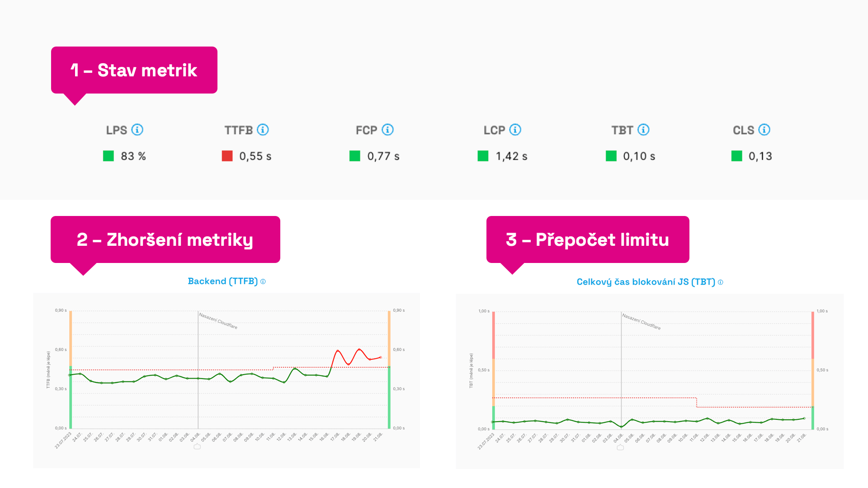The width and height of the screenshot is (868, 488).
Task: Open the CLS info icon
Action: 764,130
